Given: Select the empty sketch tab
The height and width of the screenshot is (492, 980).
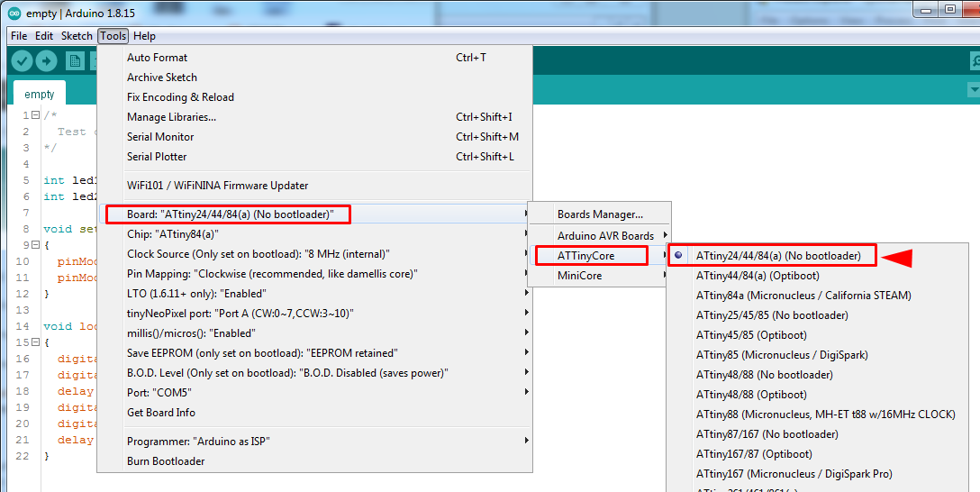Looking at the screenshot, I should [40, 95].
